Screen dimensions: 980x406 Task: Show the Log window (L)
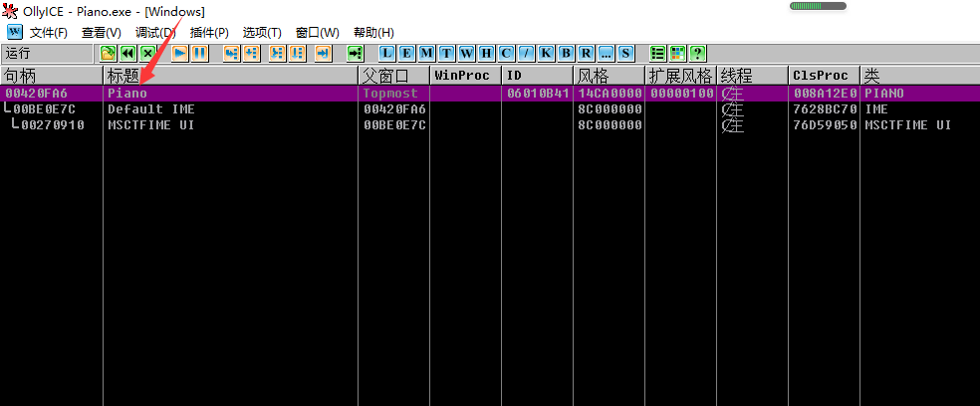point(387,53)
